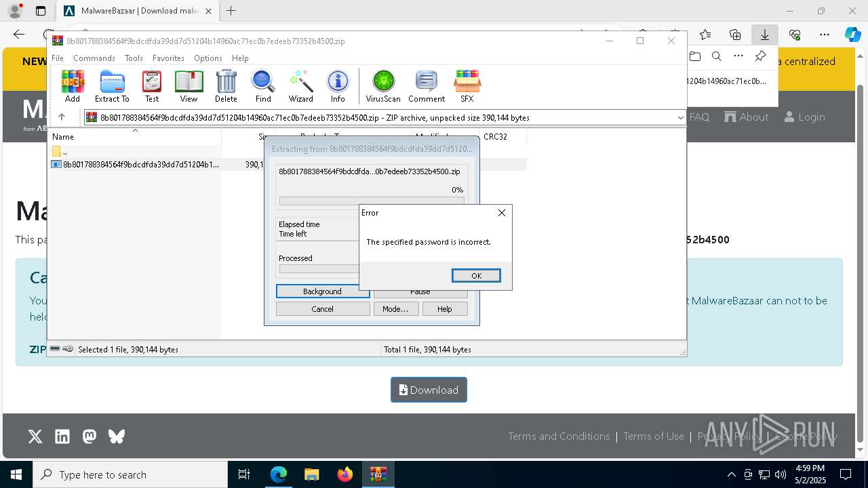Open downloads folder icon in downloads panel
The width and height of the screenshot is (868, 488).
click(695, 56)
